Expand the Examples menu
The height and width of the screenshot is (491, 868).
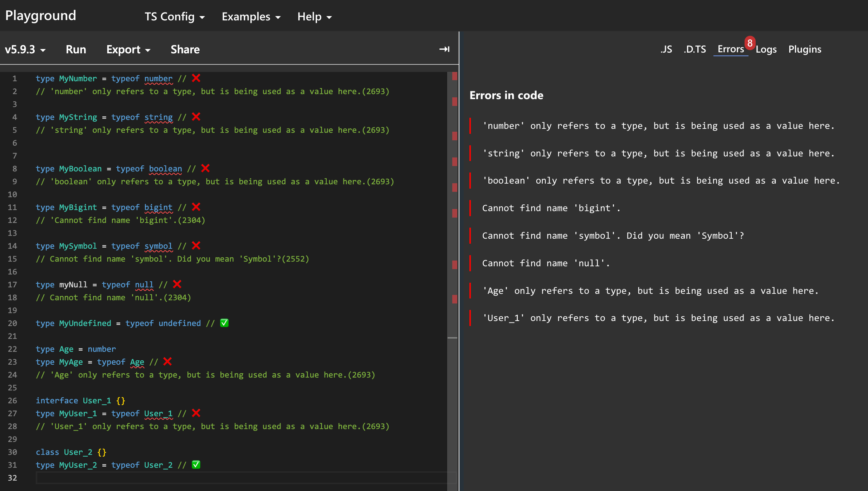(251, 16)
